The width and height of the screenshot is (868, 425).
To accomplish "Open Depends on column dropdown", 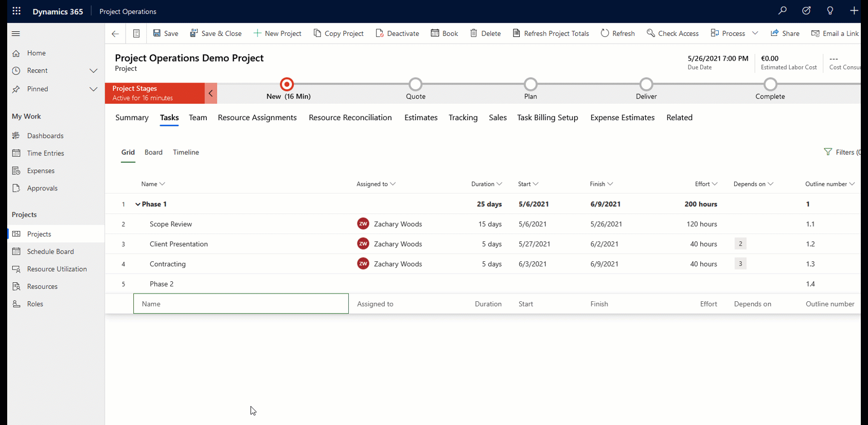I will [x=771, y=184].
